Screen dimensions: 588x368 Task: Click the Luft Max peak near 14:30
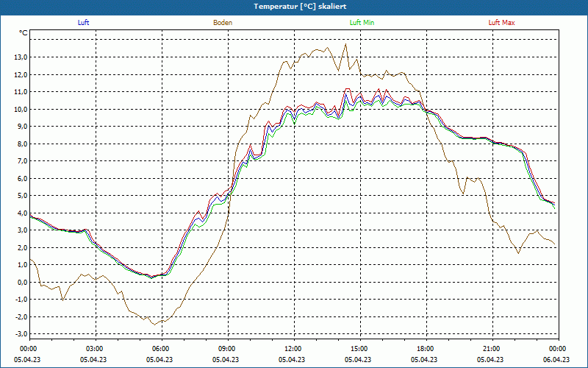pos(347,89)
